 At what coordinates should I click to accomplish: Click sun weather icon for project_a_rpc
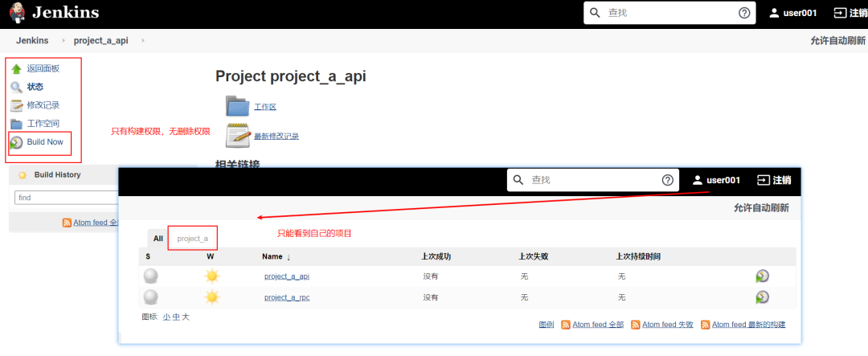pyautogui.click(x=211, y=297)
